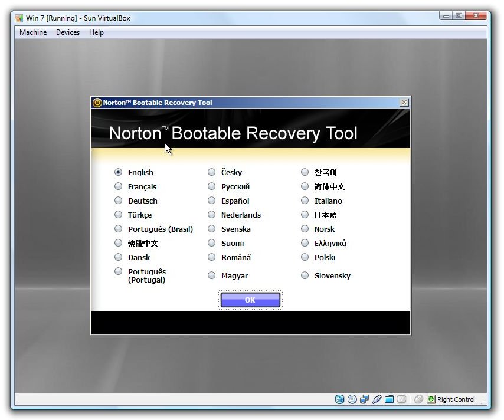Select the Slovensky radio button

point(305,275)
